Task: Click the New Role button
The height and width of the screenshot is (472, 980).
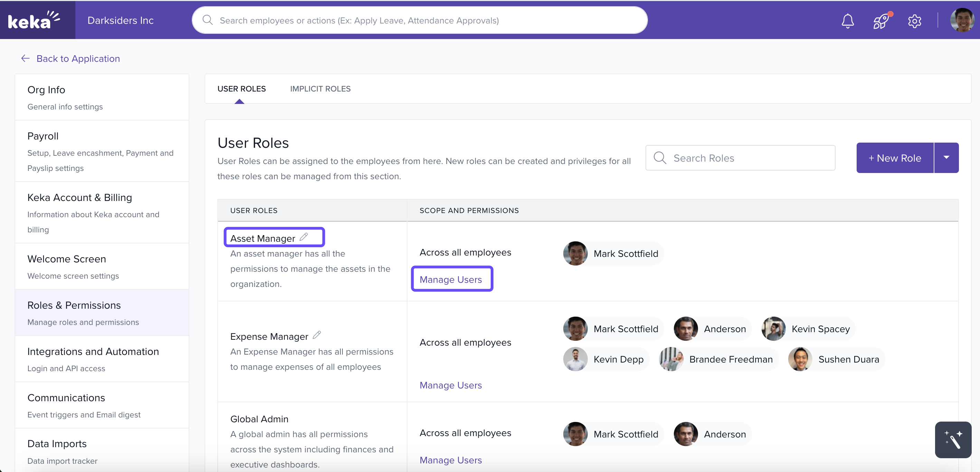Action: click(x=894, y=158)
